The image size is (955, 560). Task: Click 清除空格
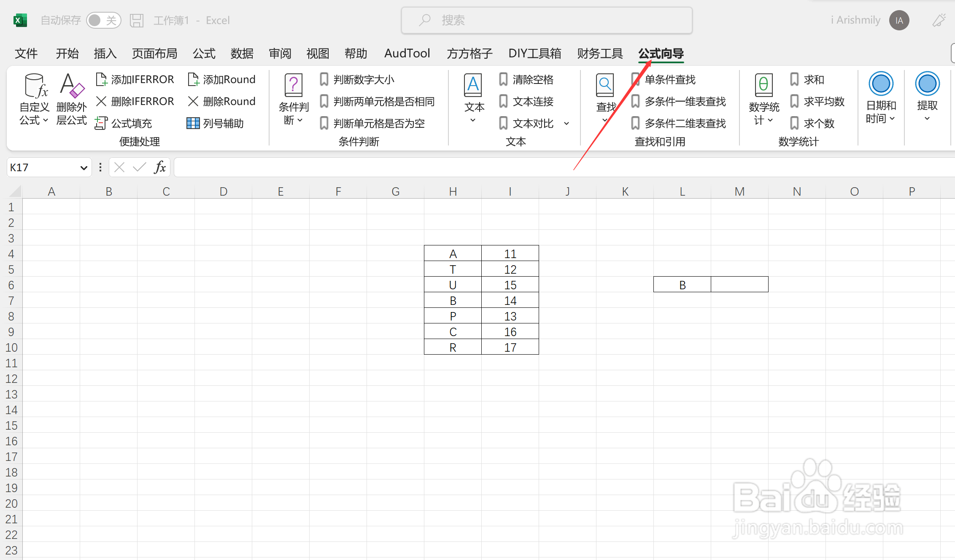click(x=526, y=79)
